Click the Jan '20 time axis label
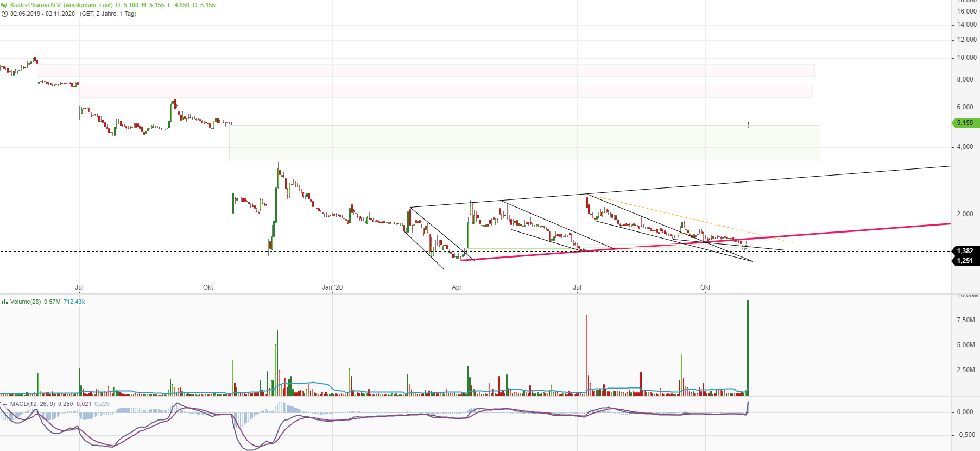 tap(332, 287)
